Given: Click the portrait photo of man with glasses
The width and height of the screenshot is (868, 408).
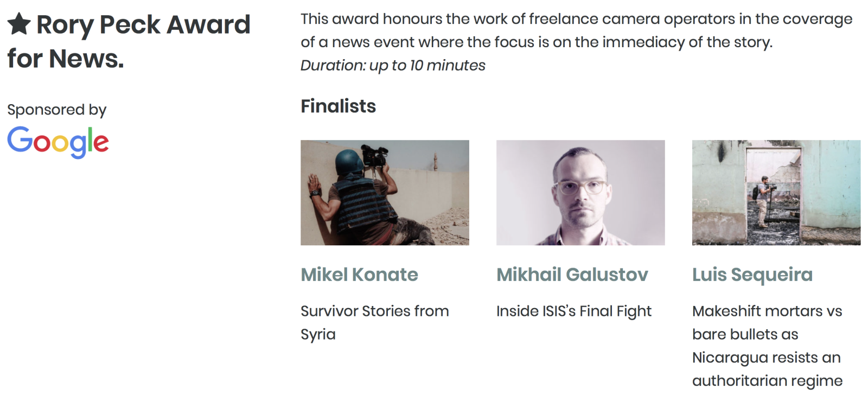Looking at the screenshot, I should [580, 193].
